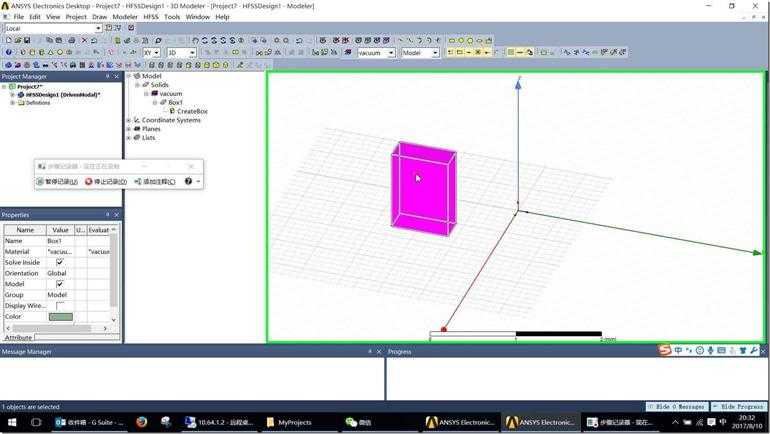This screenshot has height=434, width=770.
Task: Add a comment in steps recorder
Action: [155, 181]
